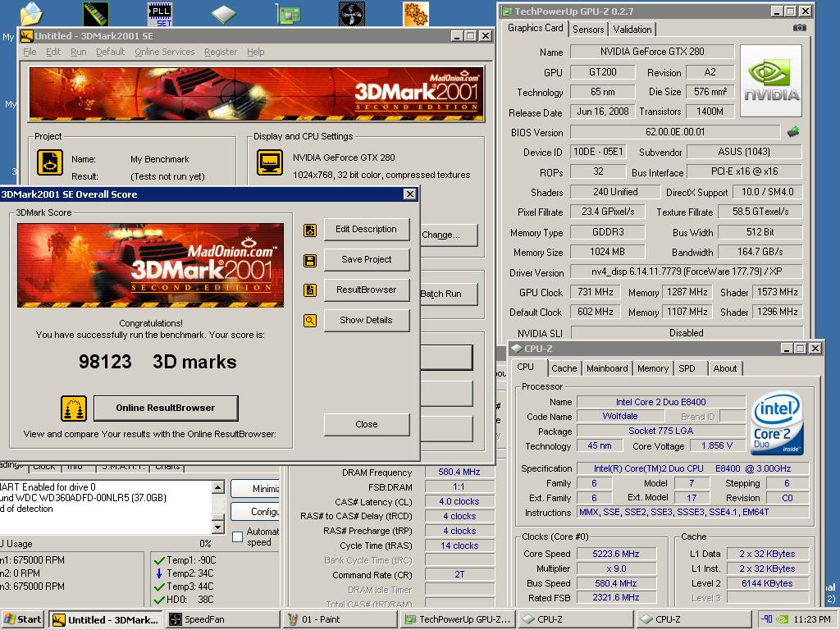
Task: Click the Intel Core 2 Duo logo in CPU-Z
Action: click(x=778, y=424)
